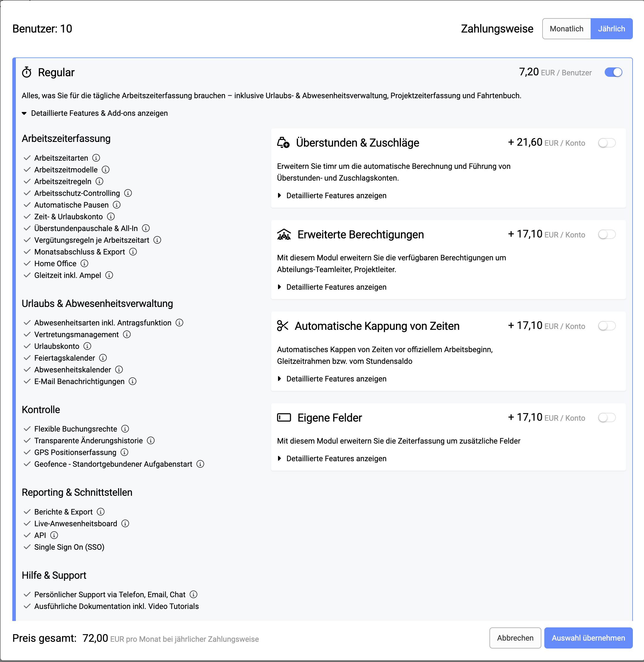
Task: Disable the Regular plan toggle
Action: coord(613,72)
